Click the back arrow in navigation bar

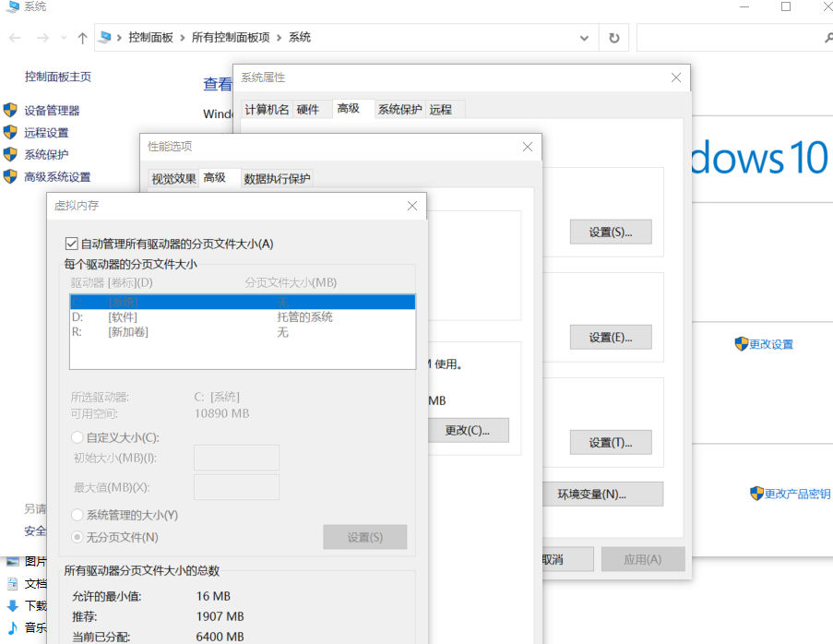[16, 38]
